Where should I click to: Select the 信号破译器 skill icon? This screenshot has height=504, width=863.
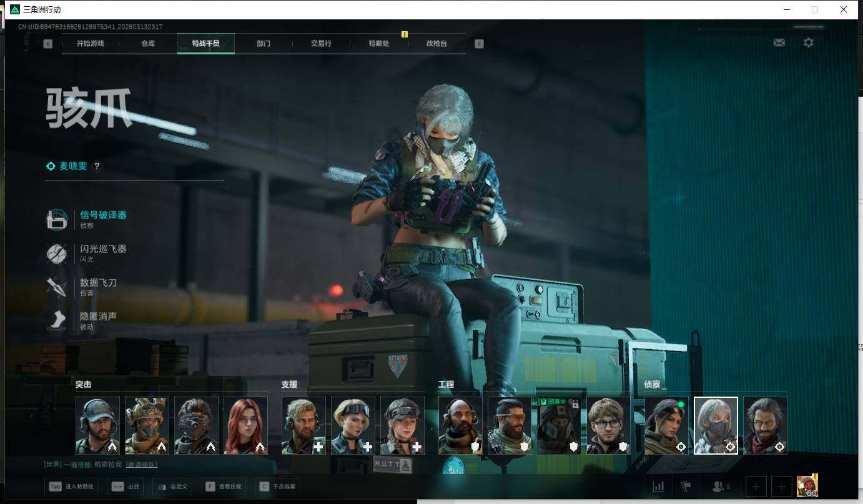57,220
